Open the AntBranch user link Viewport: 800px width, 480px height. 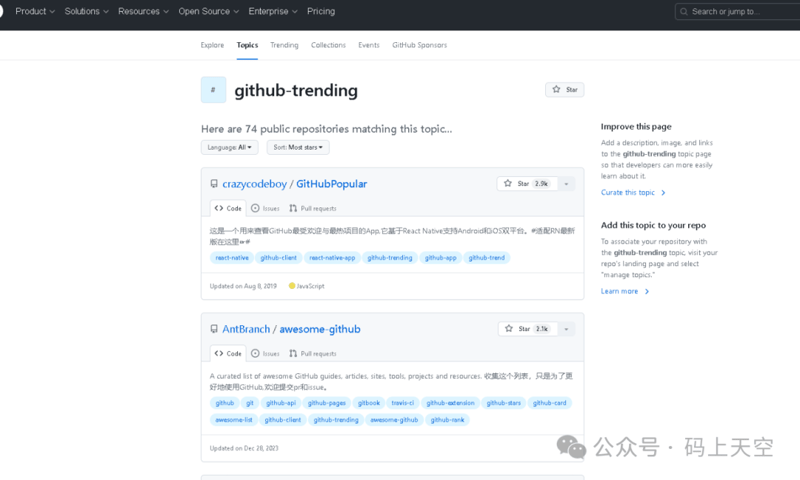pyautogui.click(x=246, y=329)
